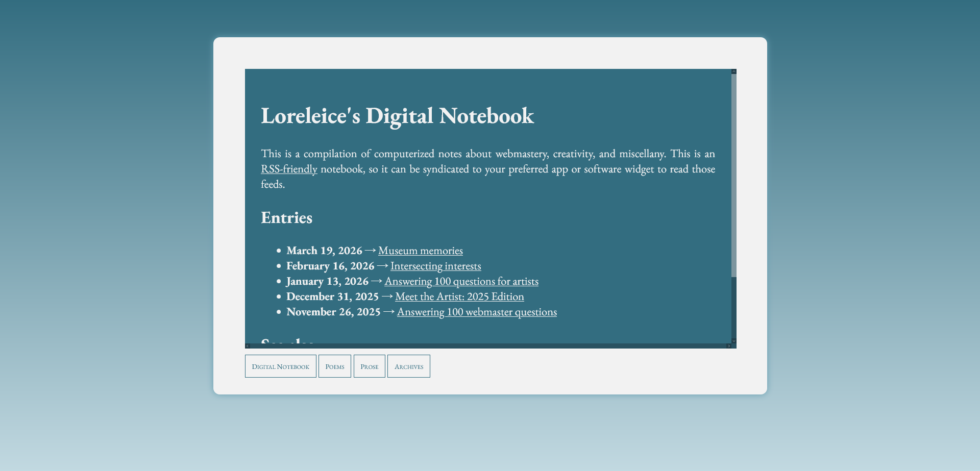This screenshot has width=980, height=471.
Task: Click the Loreleice's Digital Notebook title
Action: 397,116
